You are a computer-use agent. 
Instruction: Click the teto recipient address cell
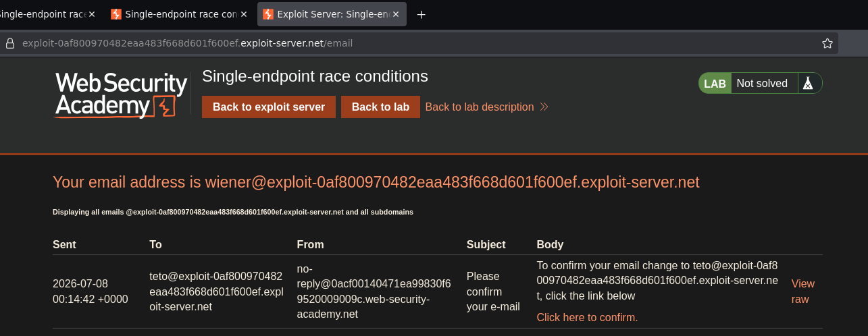pyautogui.click(x=216, y=291)
